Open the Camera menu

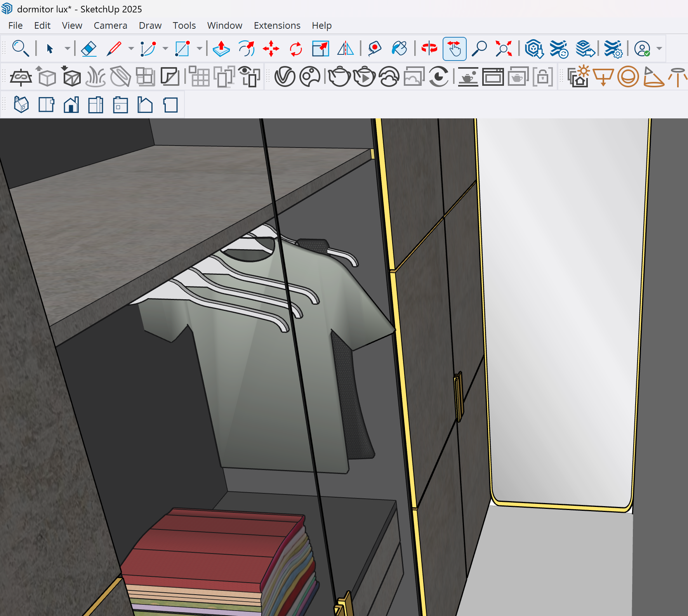110,26
